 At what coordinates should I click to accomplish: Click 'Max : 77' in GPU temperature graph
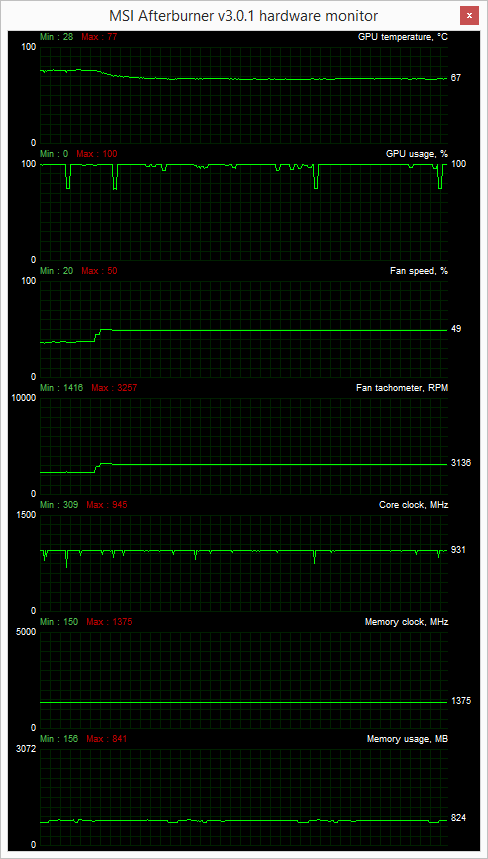coord(99,37)
